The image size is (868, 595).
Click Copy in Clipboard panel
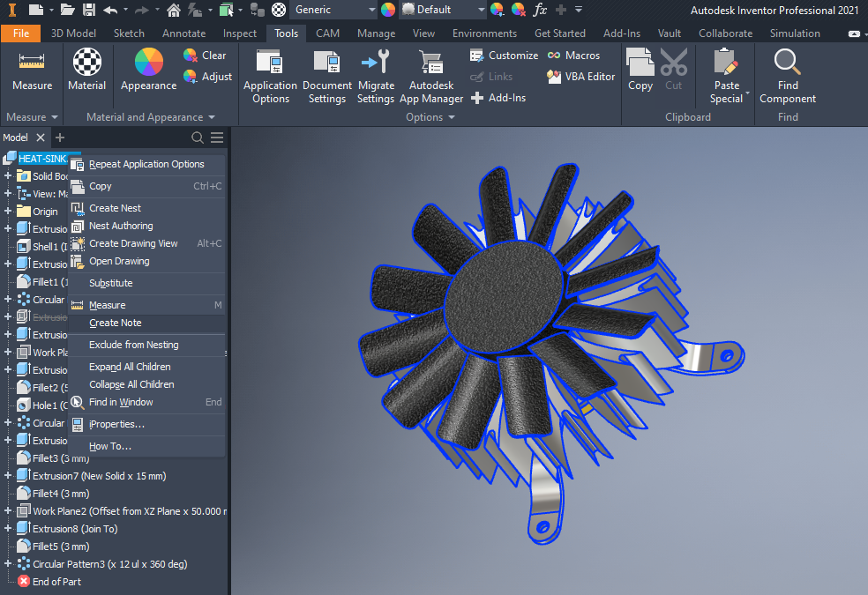[640, 71]
